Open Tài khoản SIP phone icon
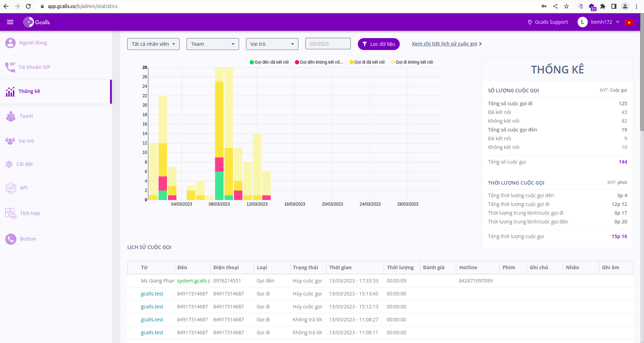Viewport: 644px width, 343px height. 10,67
